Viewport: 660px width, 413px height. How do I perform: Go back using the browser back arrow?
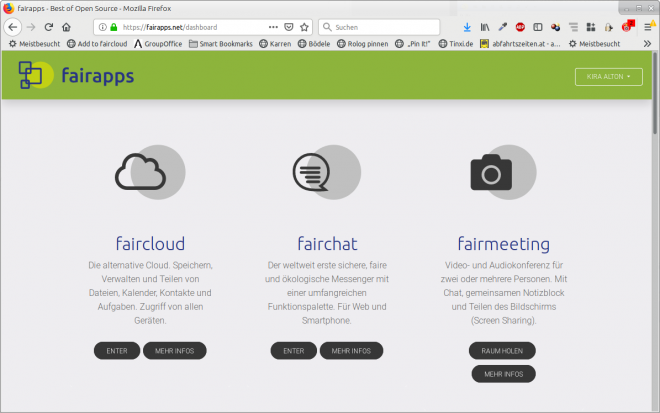[13, 27]
